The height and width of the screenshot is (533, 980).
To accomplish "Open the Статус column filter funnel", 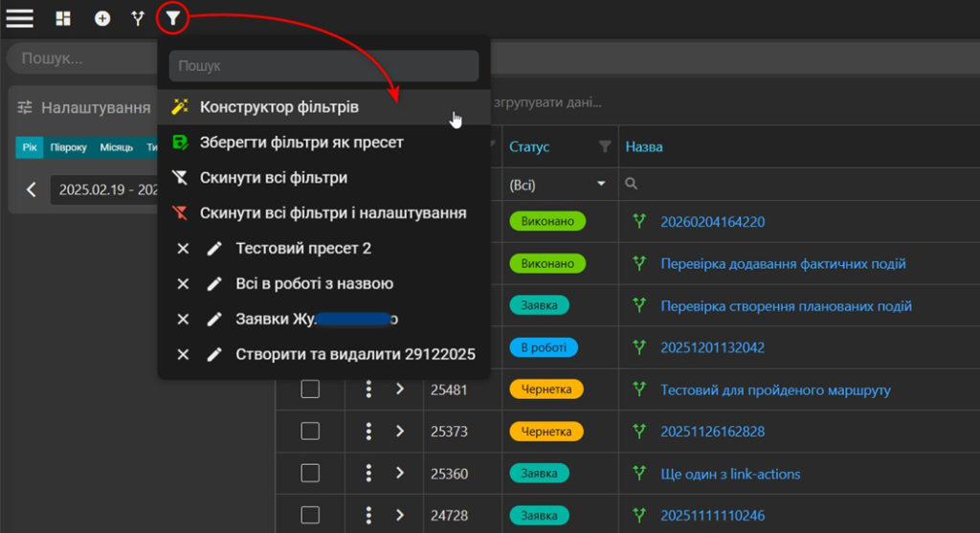I will [605, 146].
